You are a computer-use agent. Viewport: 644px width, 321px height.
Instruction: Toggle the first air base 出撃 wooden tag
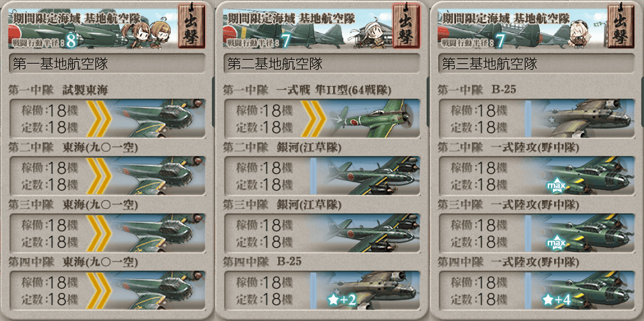(x=192, y=25)
